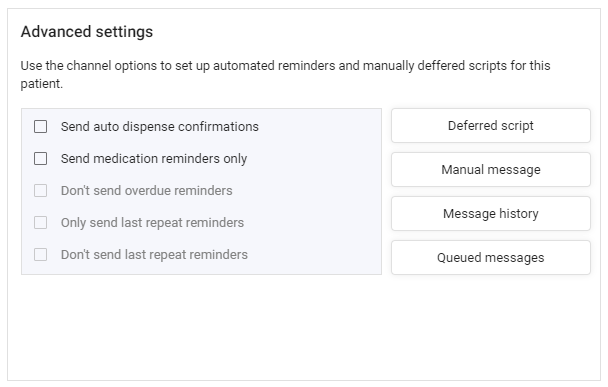This screenshot has width=608, height=387.
Task: Tick Send medication reminders only checkbox
Action: pos(40,159)
